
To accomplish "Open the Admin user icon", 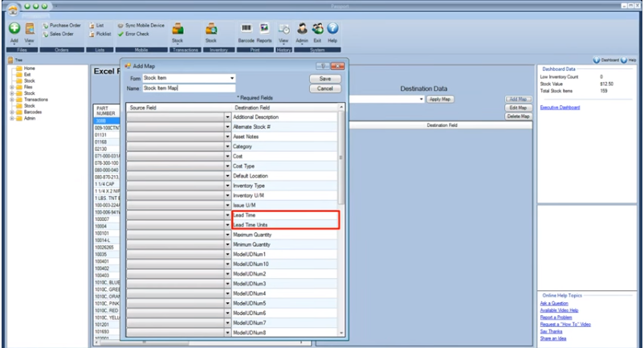I will pos(302,28).
